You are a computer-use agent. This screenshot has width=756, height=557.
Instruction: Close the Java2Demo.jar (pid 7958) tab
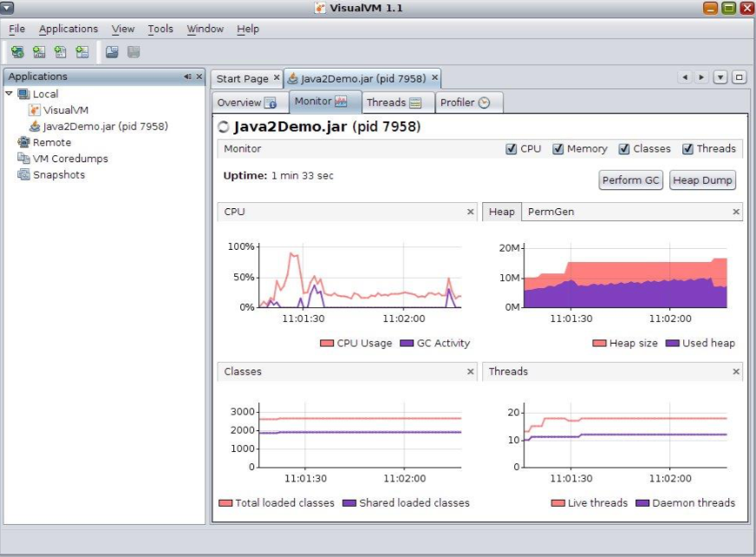[435, 77]
